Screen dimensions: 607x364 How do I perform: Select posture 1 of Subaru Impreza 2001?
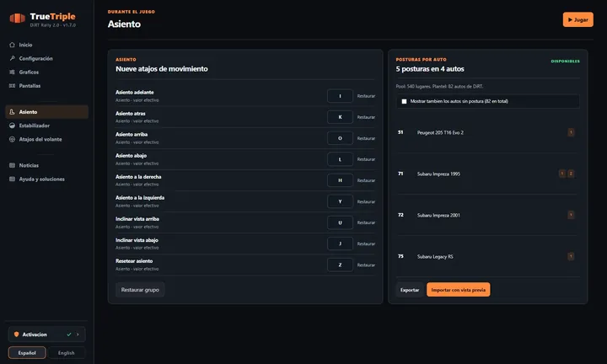click(x=571, y=215)
